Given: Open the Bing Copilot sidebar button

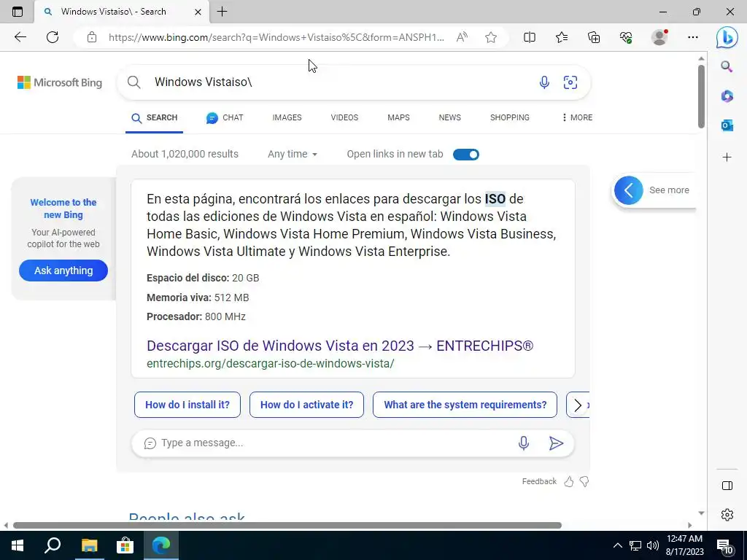Looking at the screenshot, I should click(x=727, y=37).
